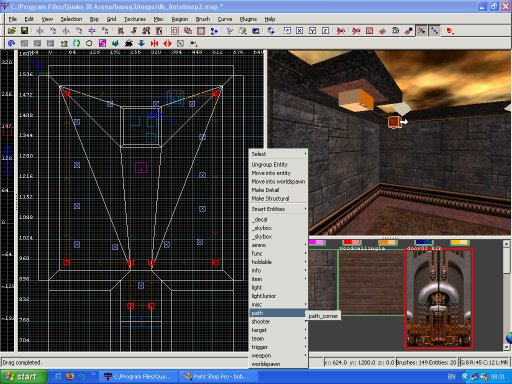This screenshot has height=384, width=512.
Task: Click the red inward arrows icon
Action: (154, 43)
